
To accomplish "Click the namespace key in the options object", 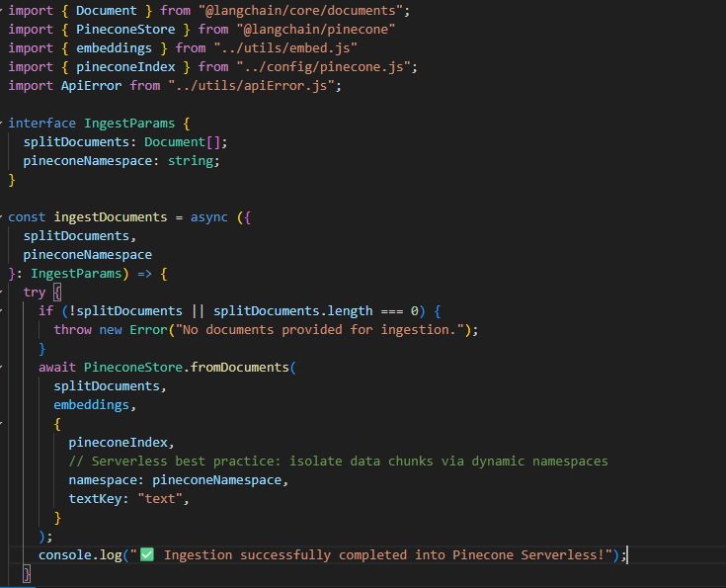I will pos(103,480).
